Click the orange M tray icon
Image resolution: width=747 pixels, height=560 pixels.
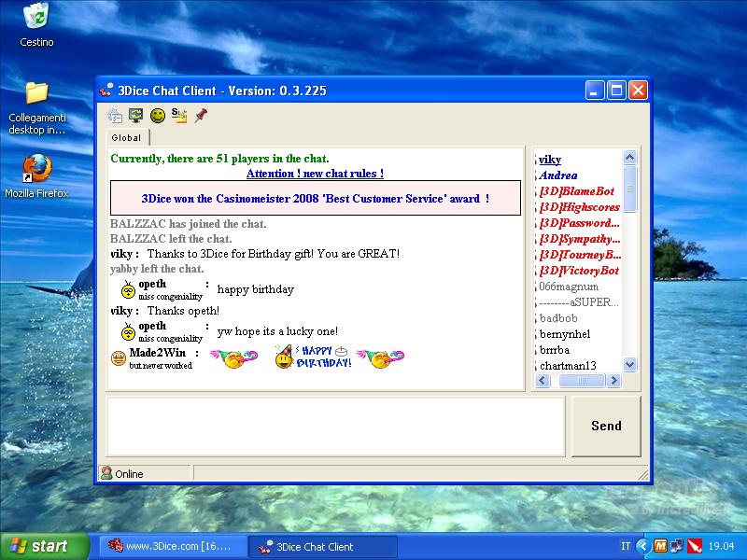coord(660,546)
